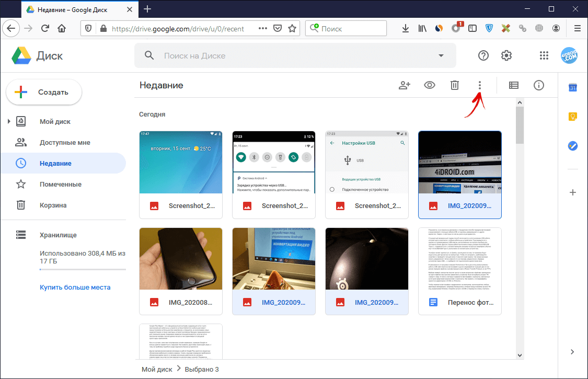The image size is (588, 379).
Task: Open Google Keep in side panel
Action: (572, 117)
